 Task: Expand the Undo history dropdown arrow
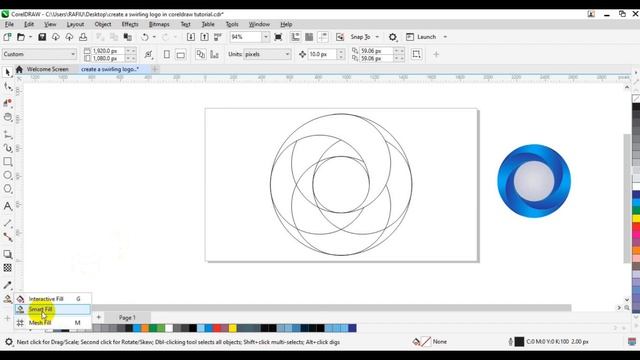(154, 37)
